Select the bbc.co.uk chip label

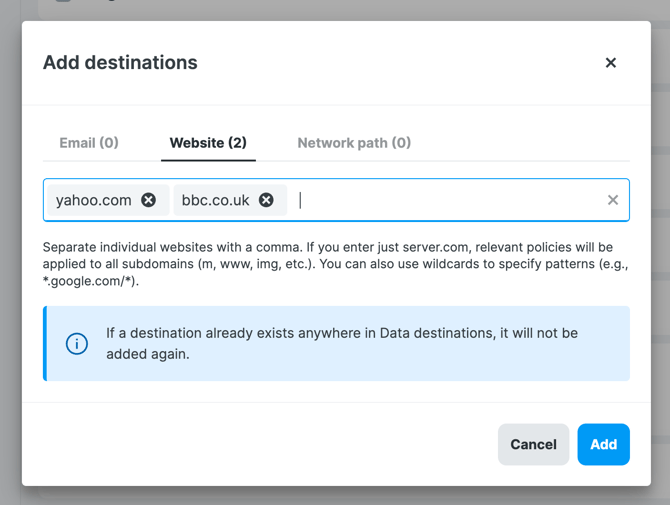coord(215,200)
